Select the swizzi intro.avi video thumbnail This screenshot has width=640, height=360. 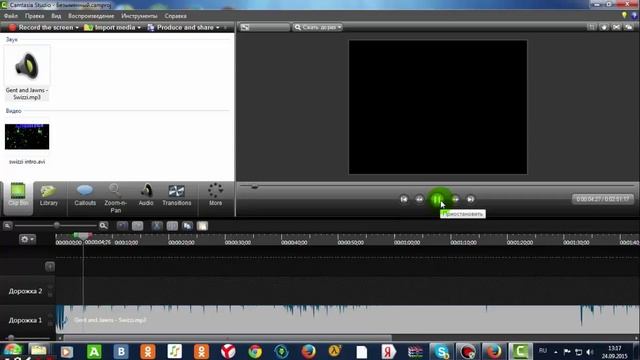click(x=27, y=137)
